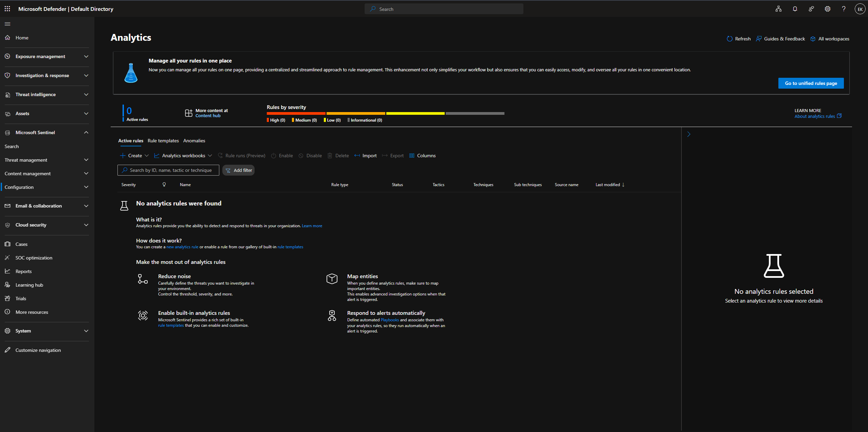Click the help question mark icon
Viewport: 868px width, 432px height.
(x=844, y=9)
